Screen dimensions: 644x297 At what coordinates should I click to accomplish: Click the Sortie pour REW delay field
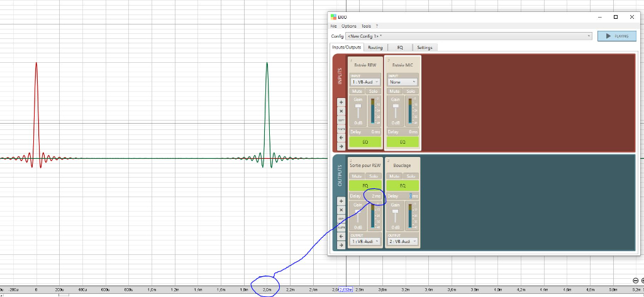coord(365,196)
